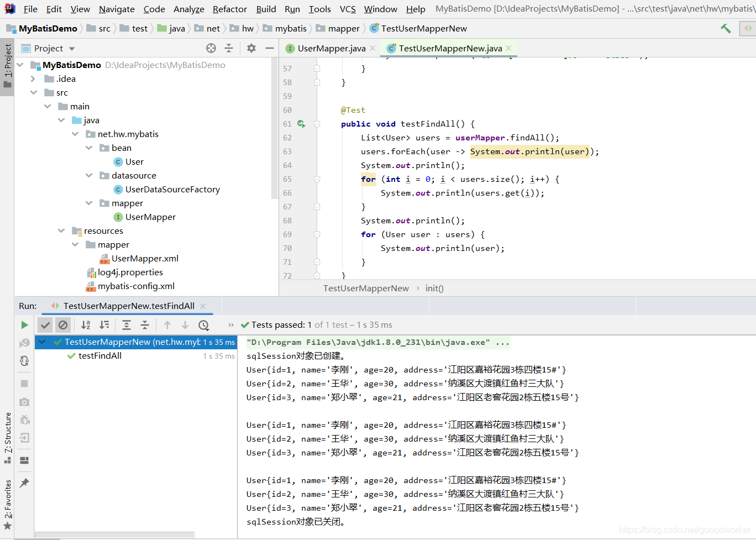Expand the .idea folder
756x540 pixels.
[x=33, y=79]
